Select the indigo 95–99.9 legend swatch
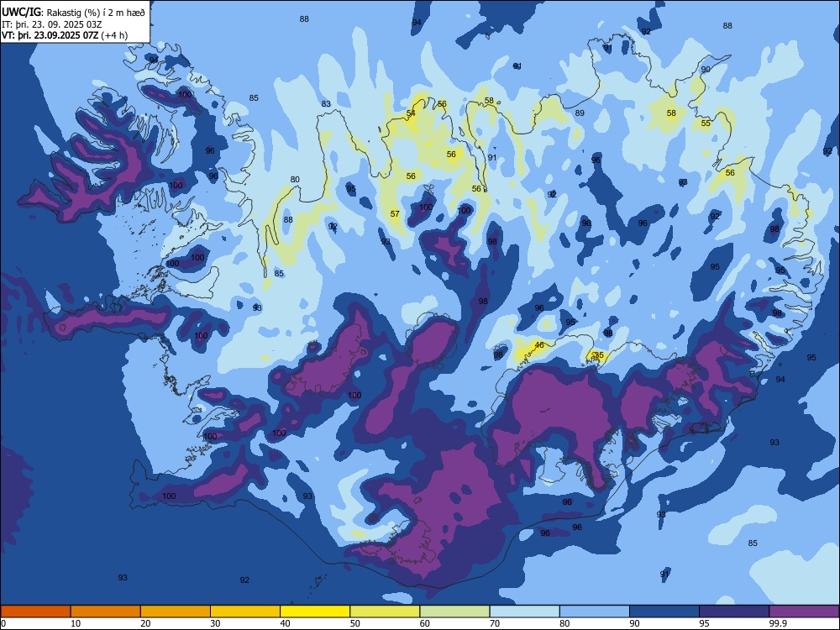This screenshot has height=630, width=840. (734, 612)
